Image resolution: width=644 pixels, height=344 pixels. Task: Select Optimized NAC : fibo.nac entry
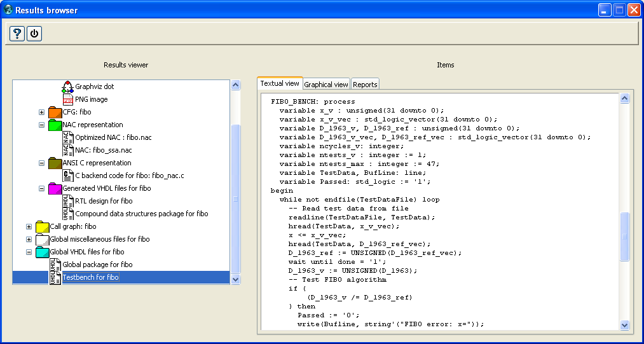[x=113, y=137]
